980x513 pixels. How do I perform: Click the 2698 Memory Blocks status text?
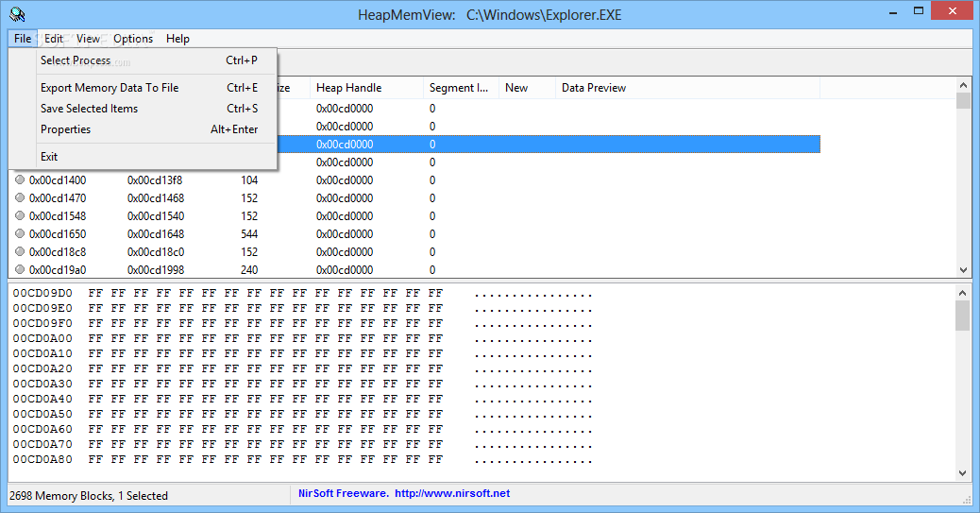tap(89, 495)
